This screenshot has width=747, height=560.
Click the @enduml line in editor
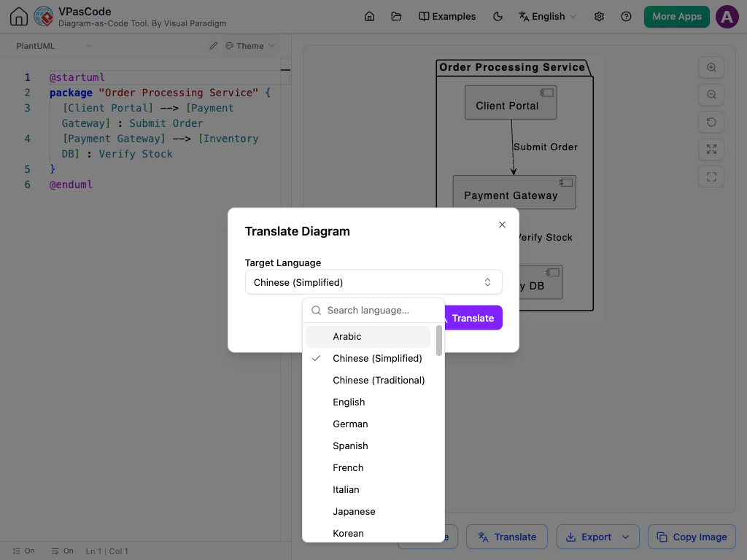pyautogui.click(x=71, y=184)
